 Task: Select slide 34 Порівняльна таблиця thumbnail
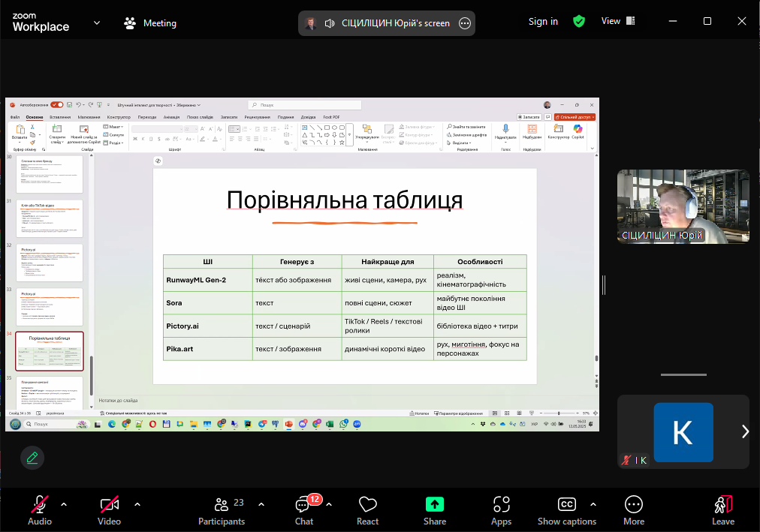(50, 351)
